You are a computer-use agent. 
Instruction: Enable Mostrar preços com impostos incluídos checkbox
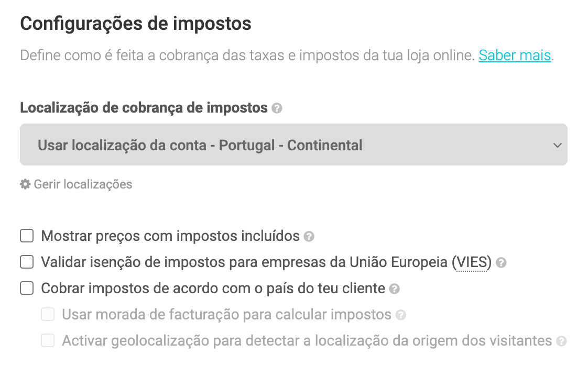tap(27, 236)
